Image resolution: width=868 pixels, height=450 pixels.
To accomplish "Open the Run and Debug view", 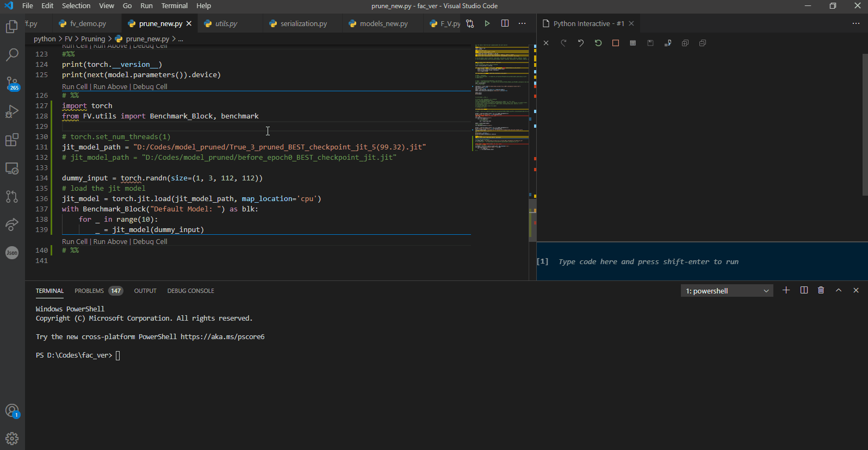I will (12, 111).
